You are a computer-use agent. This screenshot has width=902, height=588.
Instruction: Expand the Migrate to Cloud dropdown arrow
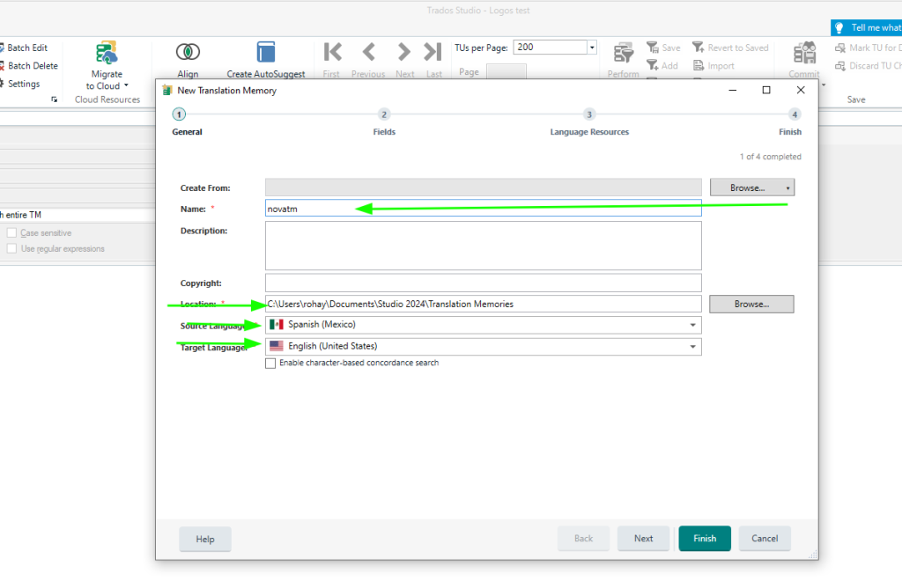126,85
